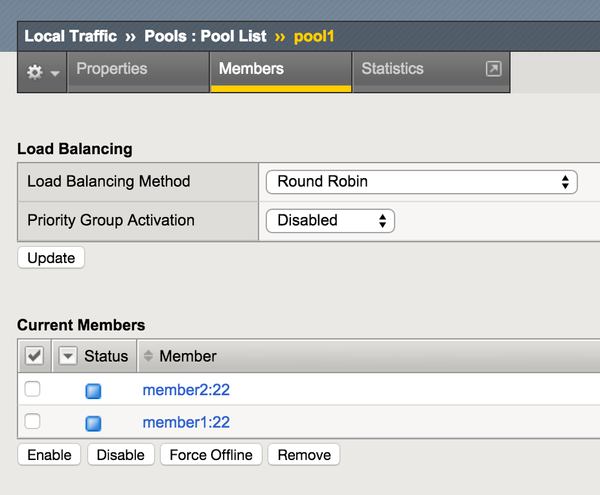Open the Load Balancing Method dropdown
Image resolution: width=600 pixels, height=495 pixels.
(x=422, y=182)
